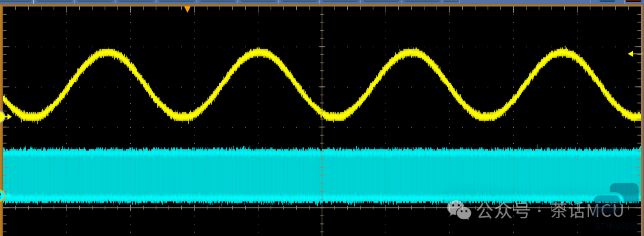This screenshot has height=236, width=644.
Task: Select the yellow trigger level arrow
Action: pos(635,54)
